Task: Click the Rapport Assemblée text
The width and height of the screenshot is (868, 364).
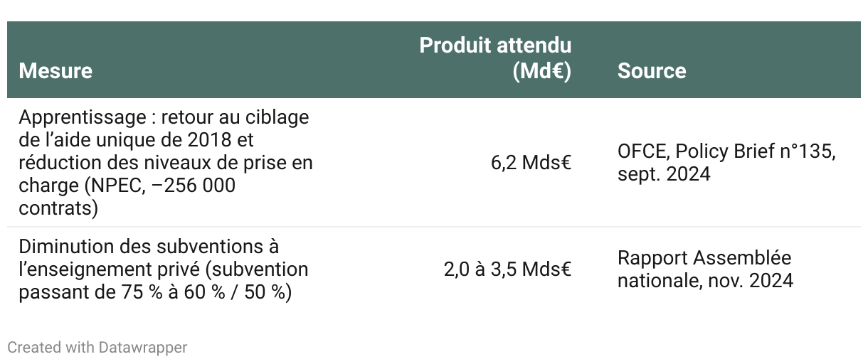Action: click(704, 257)
